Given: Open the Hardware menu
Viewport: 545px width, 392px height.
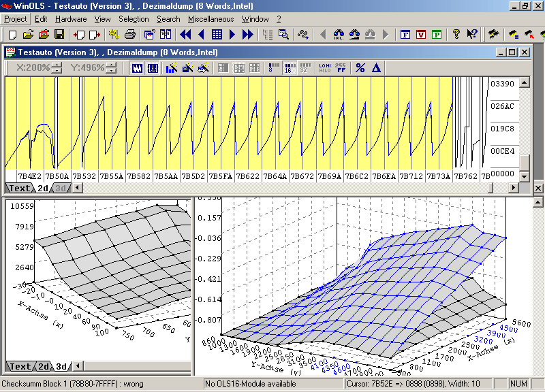Looking at the screenshot, I should pos(71,19).
